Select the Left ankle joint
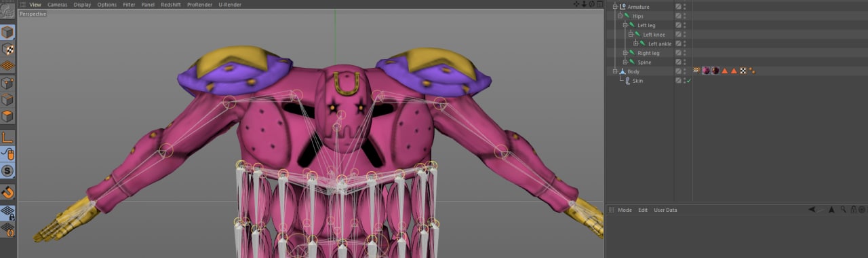The image size is (868, 258). [660, 43]
